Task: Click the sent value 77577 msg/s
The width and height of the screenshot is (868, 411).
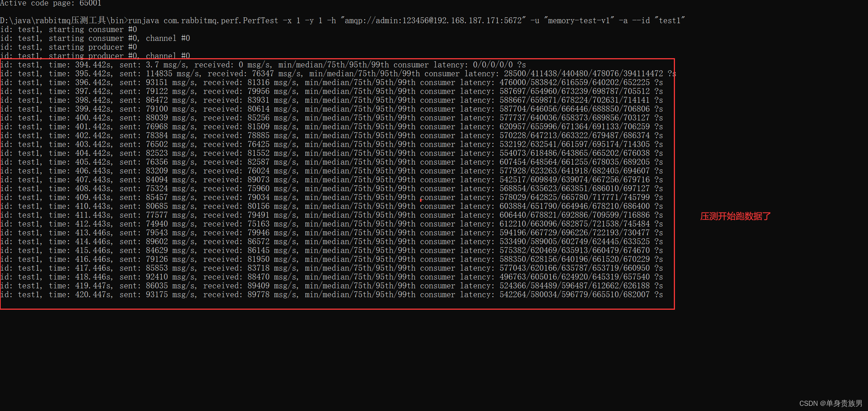Action: click(x=171, y=215)
